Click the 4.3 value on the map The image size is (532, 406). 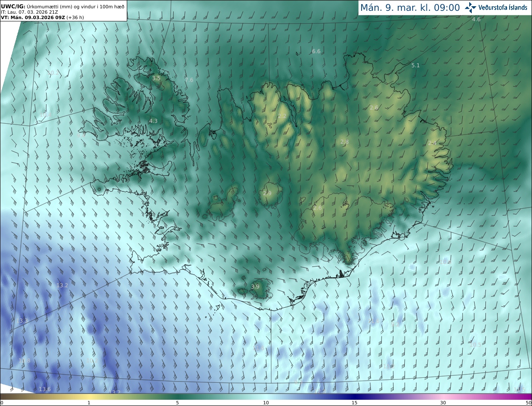[153, 121]
